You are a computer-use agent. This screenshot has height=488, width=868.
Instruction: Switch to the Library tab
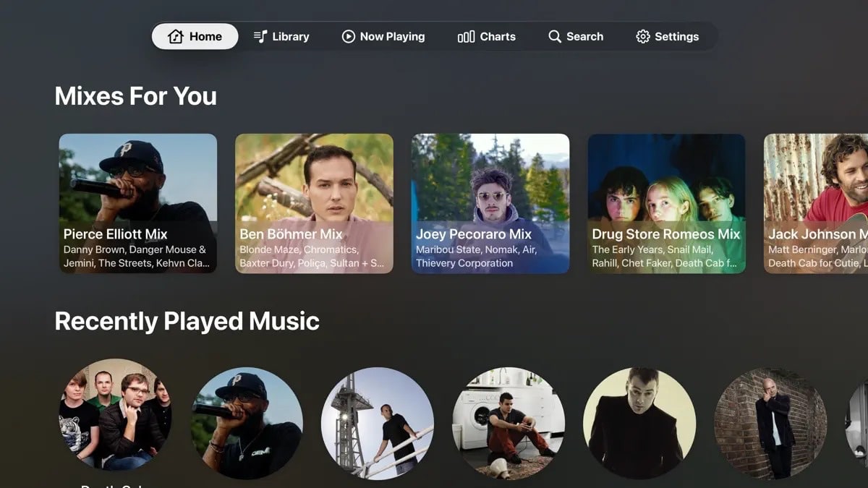(x=281, y=36)
